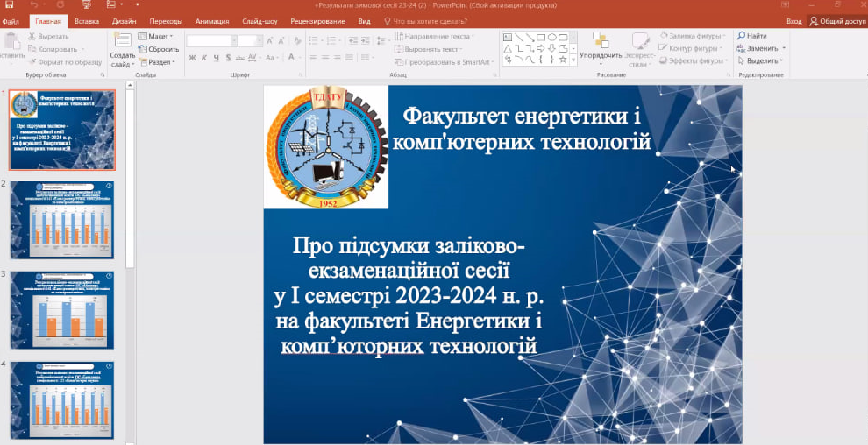Click Сбросить (Reset) button
This screenshot has height=445, width=868.
pyautogui.click(x=159, y=49)
